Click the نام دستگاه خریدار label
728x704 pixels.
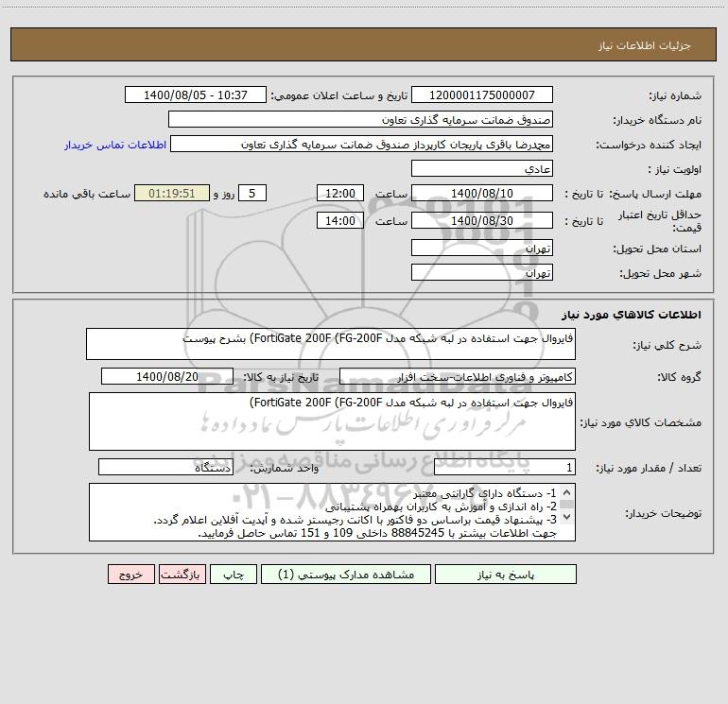click(657, 121)
